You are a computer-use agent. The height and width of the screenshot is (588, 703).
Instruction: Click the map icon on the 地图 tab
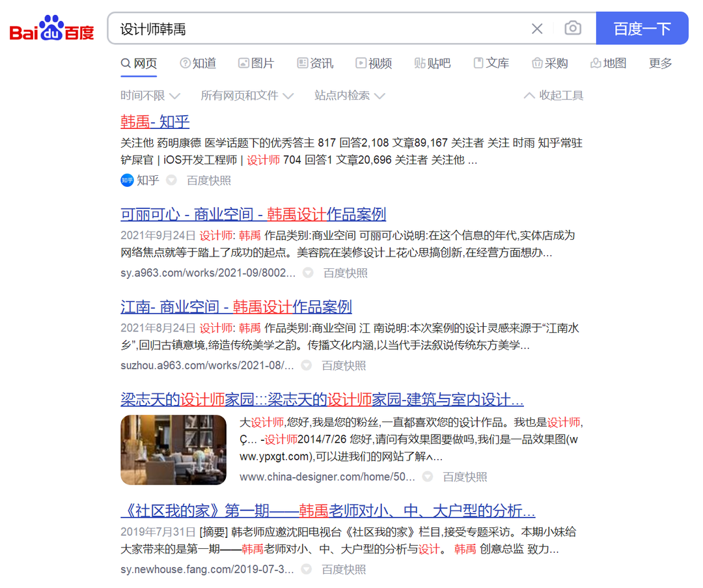pyautogui.click(x=594, y=63)
